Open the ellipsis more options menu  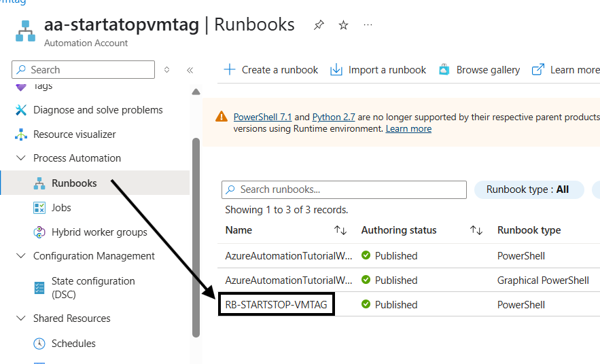pos(368,25)
